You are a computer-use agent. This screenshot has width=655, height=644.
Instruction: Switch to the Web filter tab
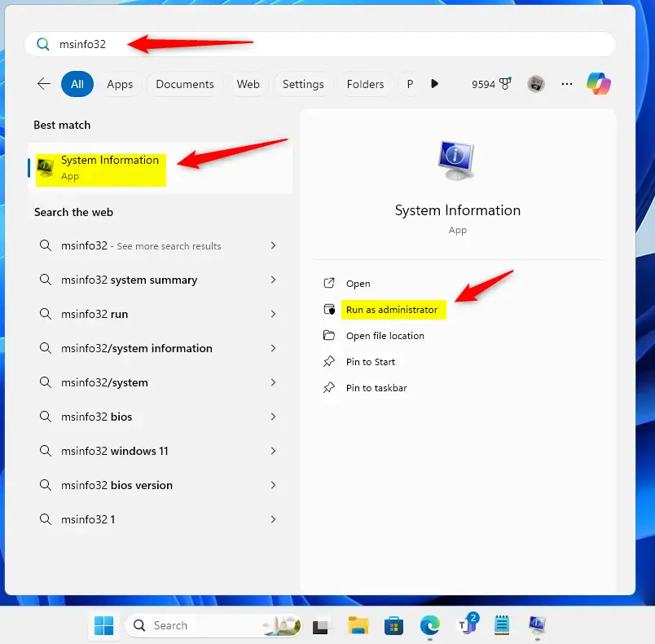[x=248, y=84]
